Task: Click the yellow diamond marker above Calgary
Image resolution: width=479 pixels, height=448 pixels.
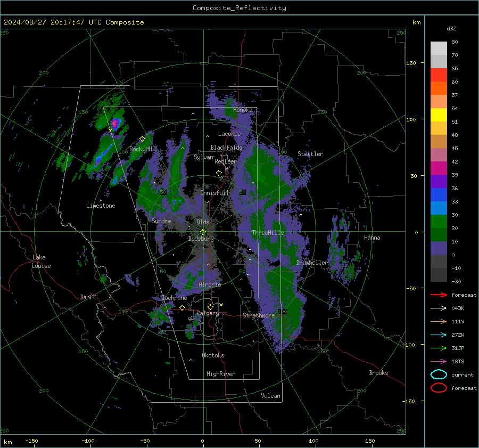Action: [x=210, y=307]
